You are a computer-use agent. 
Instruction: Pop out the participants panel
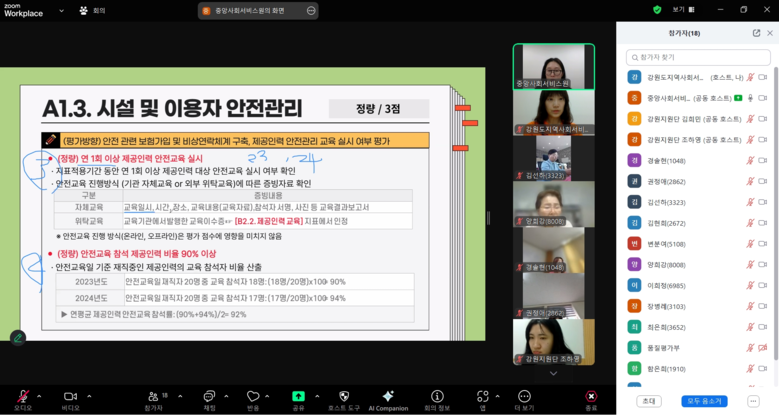coord(756,33)
